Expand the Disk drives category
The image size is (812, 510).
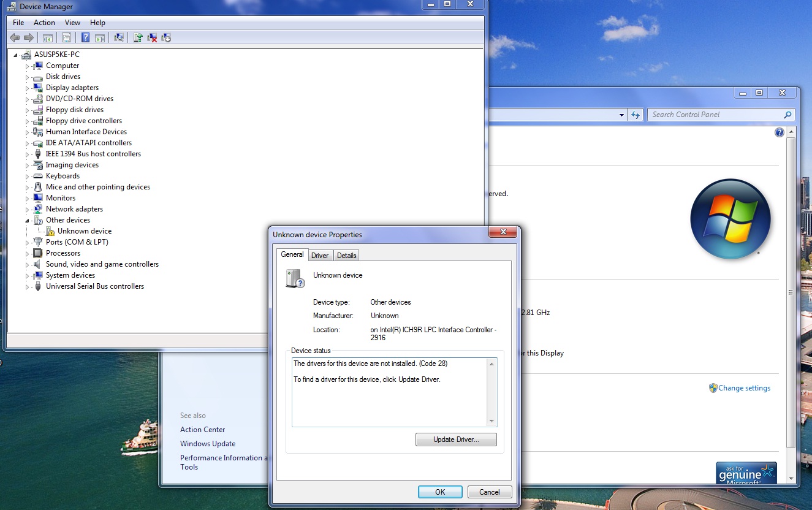(28, 77)
